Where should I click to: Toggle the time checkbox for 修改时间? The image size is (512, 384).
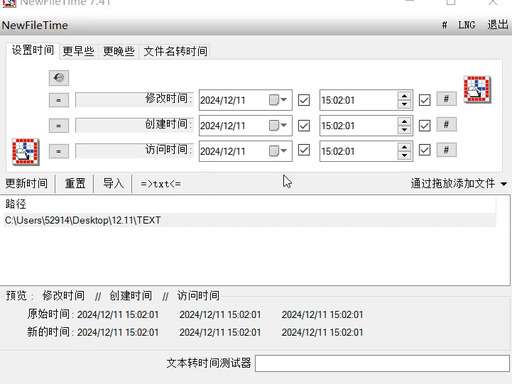pyautogui.click(x=424, y=100)
